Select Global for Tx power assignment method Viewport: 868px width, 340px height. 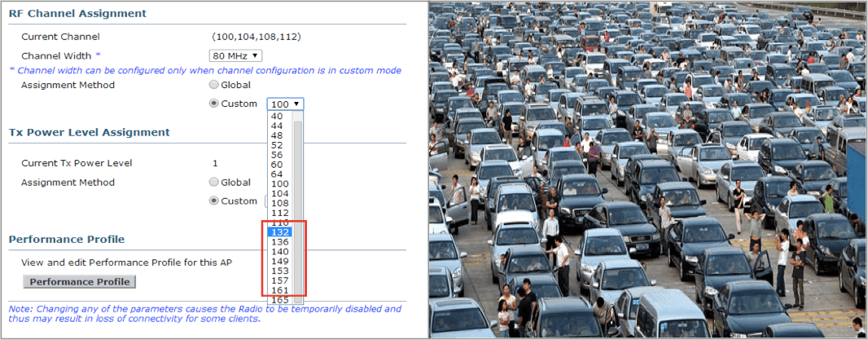click(213, 182)
